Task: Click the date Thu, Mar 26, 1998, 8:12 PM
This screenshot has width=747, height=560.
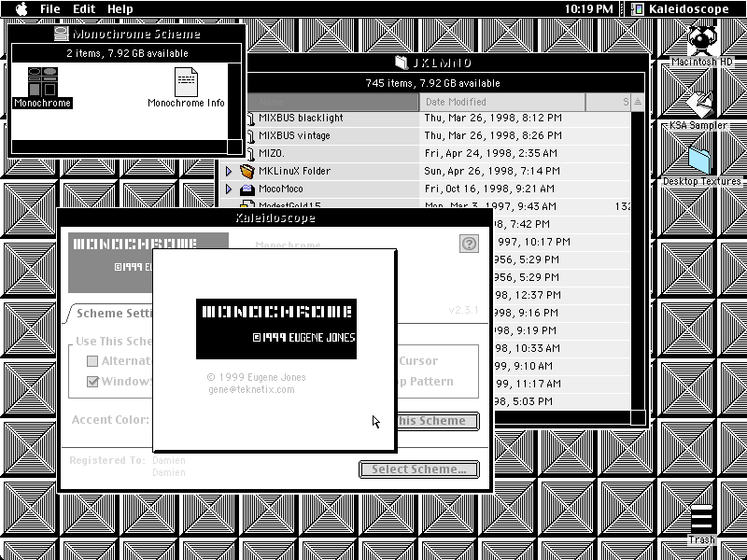Action: tap(493, 118)
